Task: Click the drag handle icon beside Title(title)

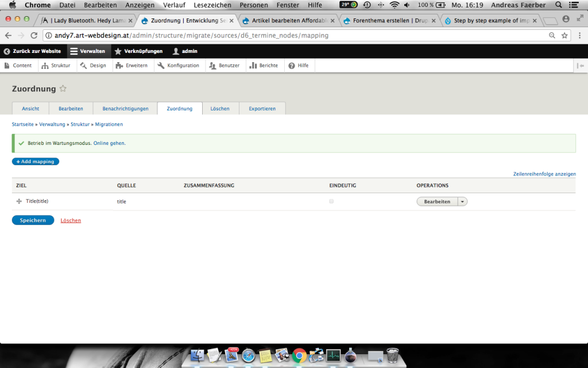Action: 19,201
